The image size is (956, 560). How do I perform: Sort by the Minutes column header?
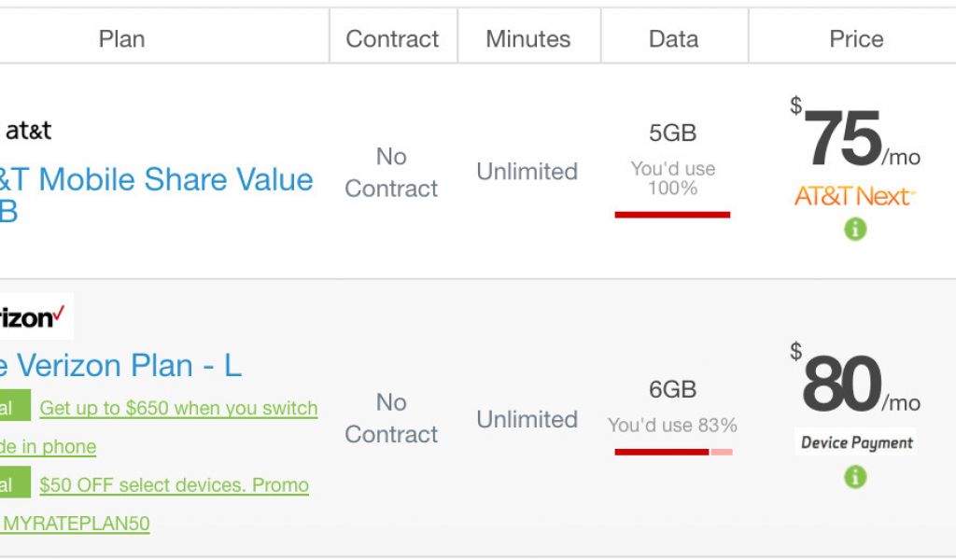[527, 38]
